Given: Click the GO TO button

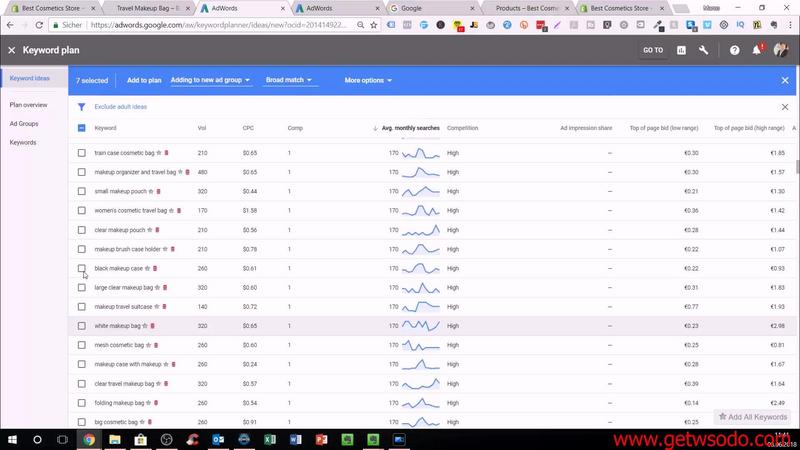Looking at the screenshot, I should coord(653,50).
